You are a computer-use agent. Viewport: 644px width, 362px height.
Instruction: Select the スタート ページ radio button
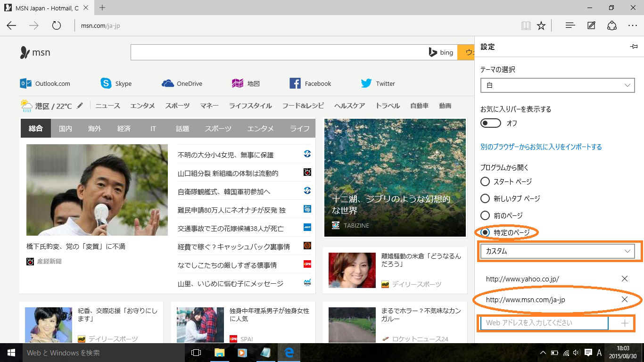(485, 181)
